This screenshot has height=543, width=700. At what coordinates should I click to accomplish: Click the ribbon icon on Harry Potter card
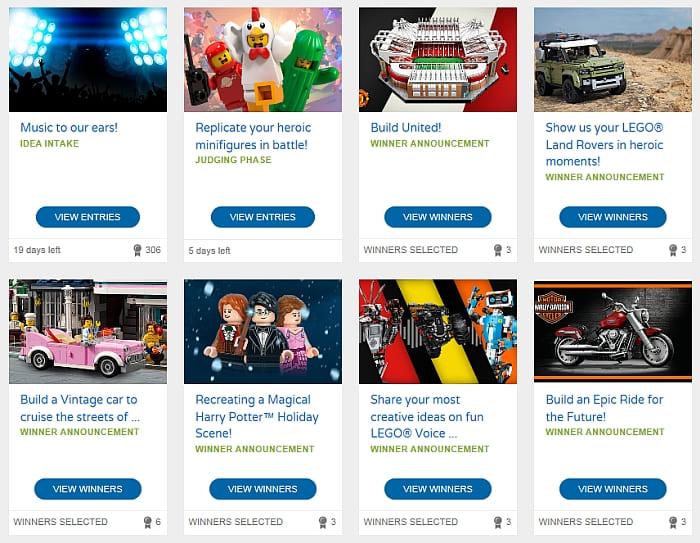point(322,522)
